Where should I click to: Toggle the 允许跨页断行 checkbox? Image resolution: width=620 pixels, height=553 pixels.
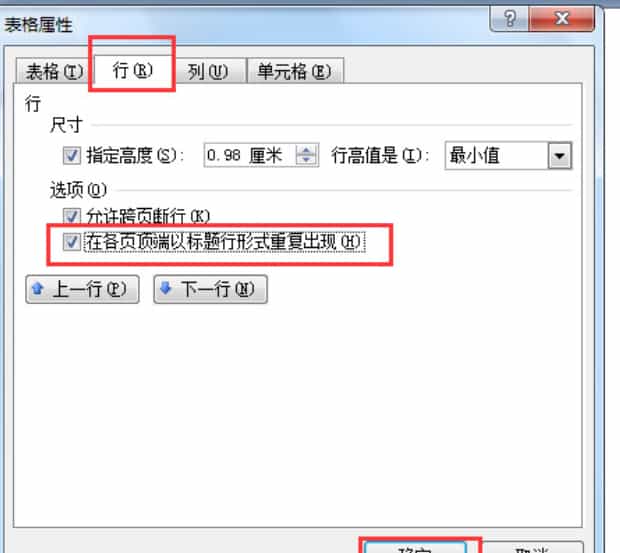tap(72, 216)
